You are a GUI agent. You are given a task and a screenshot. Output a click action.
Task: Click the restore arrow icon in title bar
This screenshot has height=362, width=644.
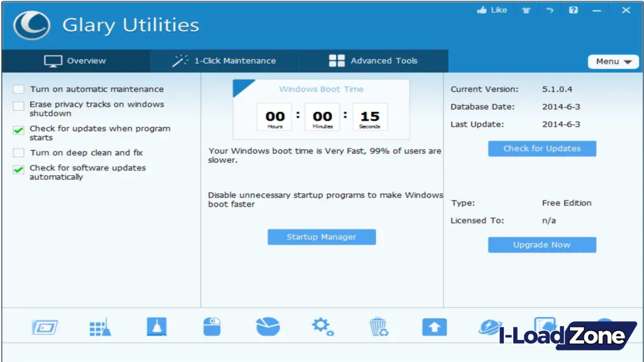(x=550, y=9)
